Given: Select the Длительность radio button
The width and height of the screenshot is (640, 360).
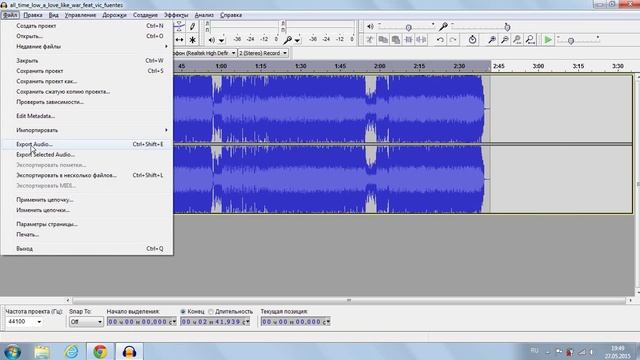Looking at the screenshot, I should coord(211,311).
